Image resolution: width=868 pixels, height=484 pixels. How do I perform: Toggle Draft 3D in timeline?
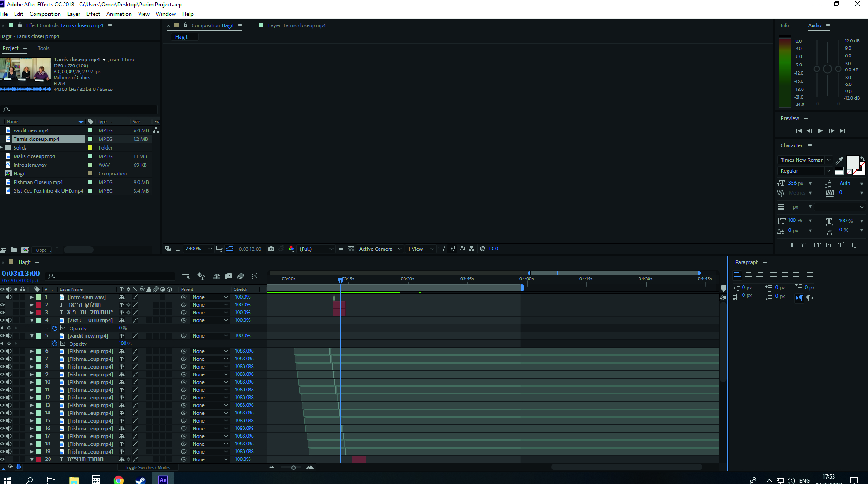(201, 276)
